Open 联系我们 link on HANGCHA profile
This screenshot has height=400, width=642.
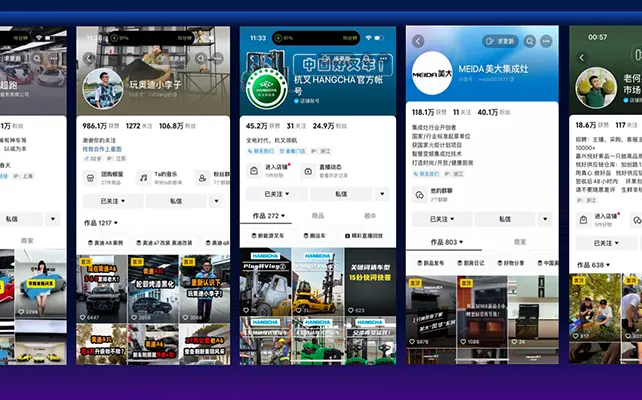click(261, 151)
